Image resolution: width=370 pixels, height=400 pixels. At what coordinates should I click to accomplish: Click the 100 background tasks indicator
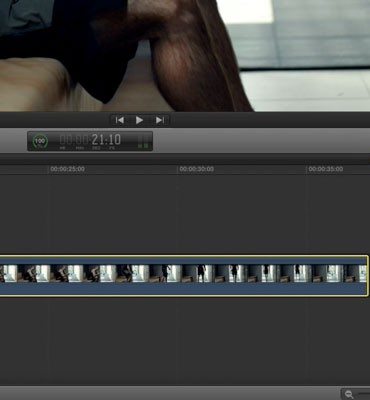point(40,141)
